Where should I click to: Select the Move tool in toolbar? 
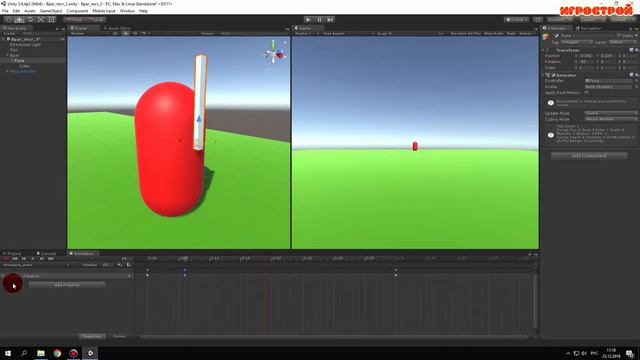pos(19,20)
